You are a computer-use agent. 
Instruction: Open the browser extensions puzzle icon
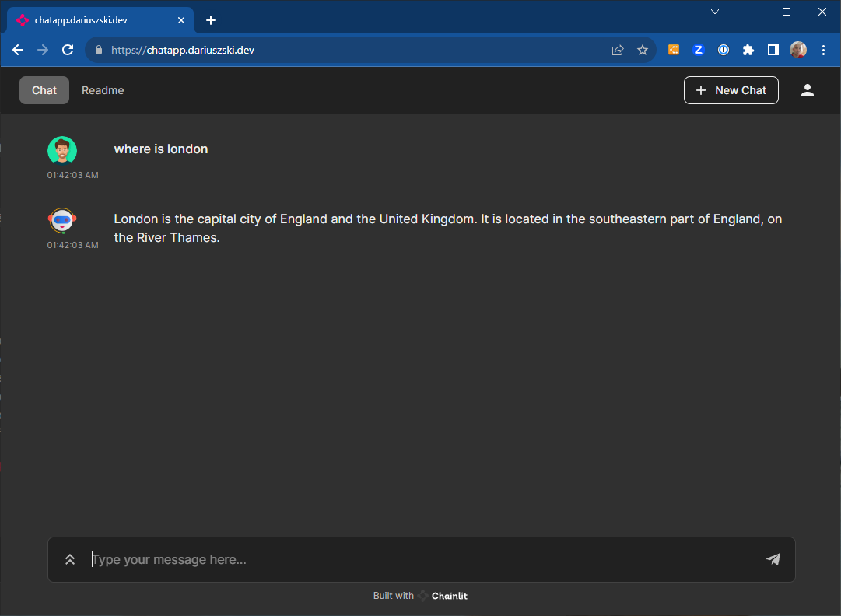748,50
